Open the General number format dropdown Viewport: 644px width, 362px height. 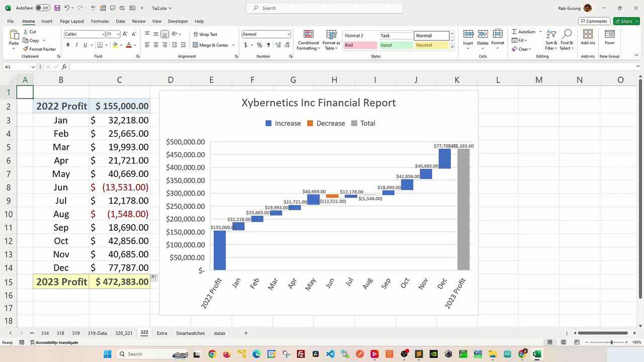pyautogui.click(x=288, y=34)
